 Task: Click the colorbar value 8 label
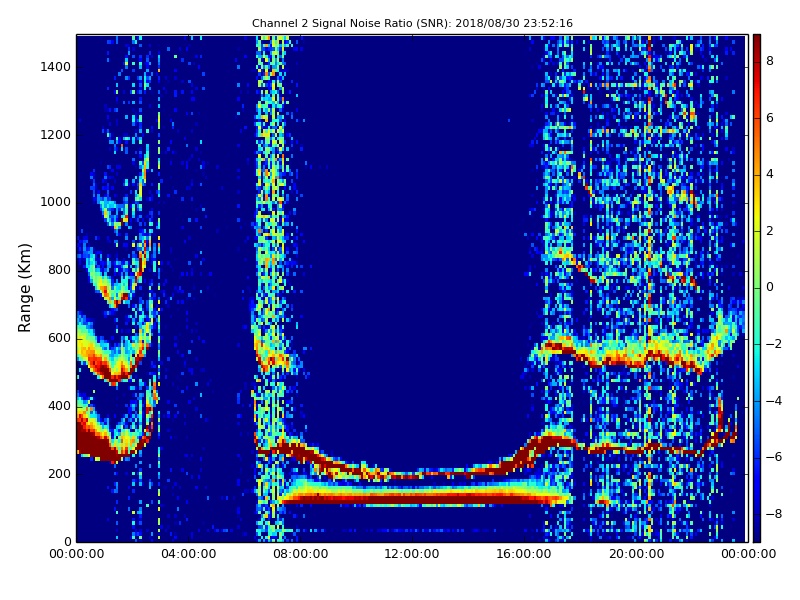(x=770, y=61)
